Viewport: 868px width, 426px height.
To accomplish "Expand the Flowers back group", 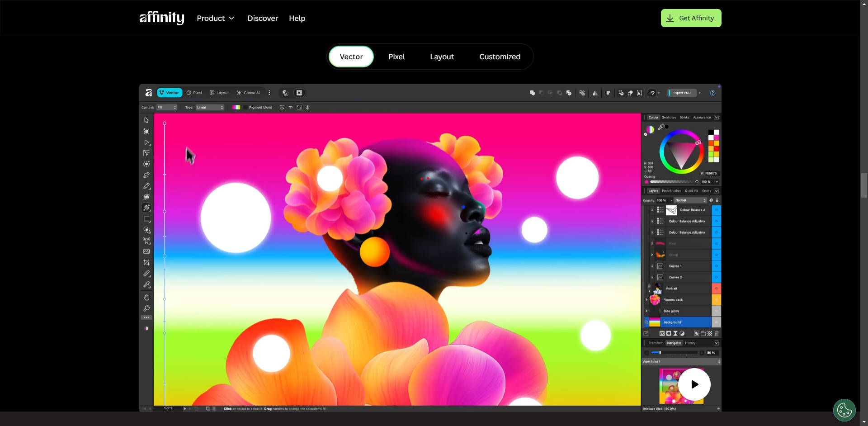I will 646,299.
